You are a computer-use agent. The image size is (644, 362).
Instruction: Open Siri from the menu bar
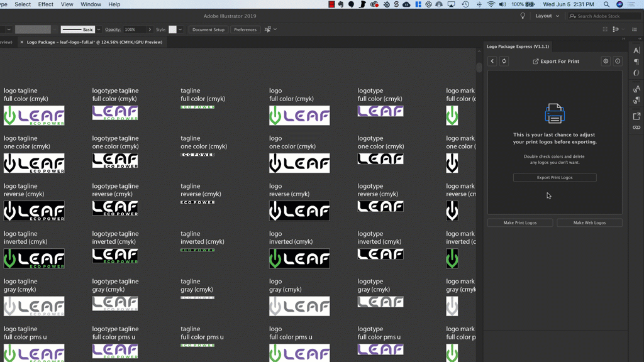pos(619,4)
